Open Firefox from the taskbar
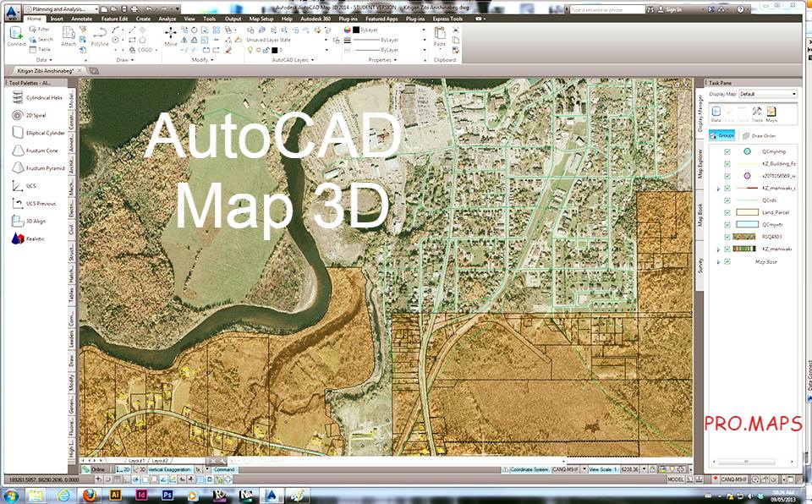The image size is (812, 504). coord(89,496)
